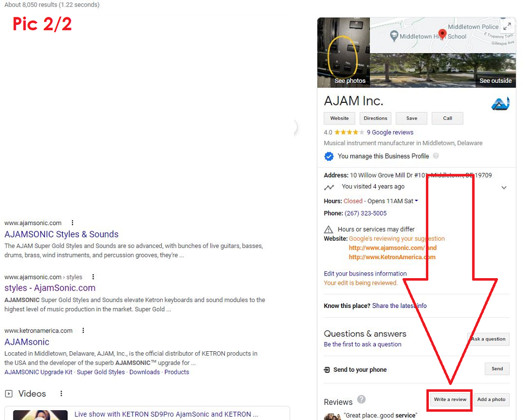Open the See outside street view thumbnail
The width and height of the screenshot is (532, 420).
443,70
